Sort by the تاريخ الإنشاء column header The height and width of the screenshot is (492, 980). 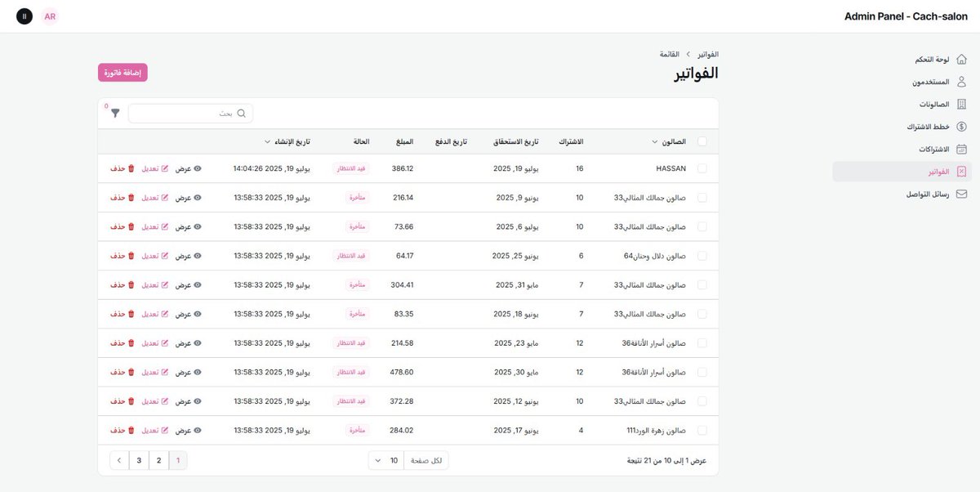(287, 141)
